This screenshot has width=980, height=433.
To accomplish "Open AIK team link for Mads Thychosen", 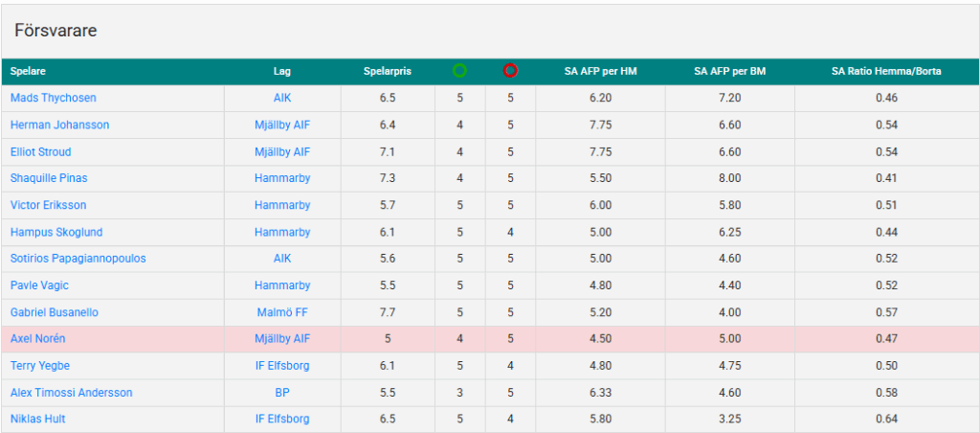I will tap(282, 99).
